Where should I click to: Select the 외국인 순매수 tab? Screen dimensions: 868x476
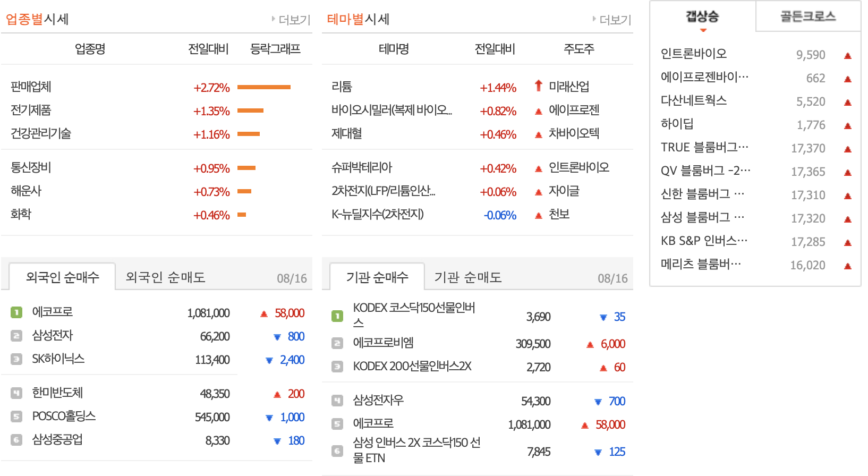[63, 277]
